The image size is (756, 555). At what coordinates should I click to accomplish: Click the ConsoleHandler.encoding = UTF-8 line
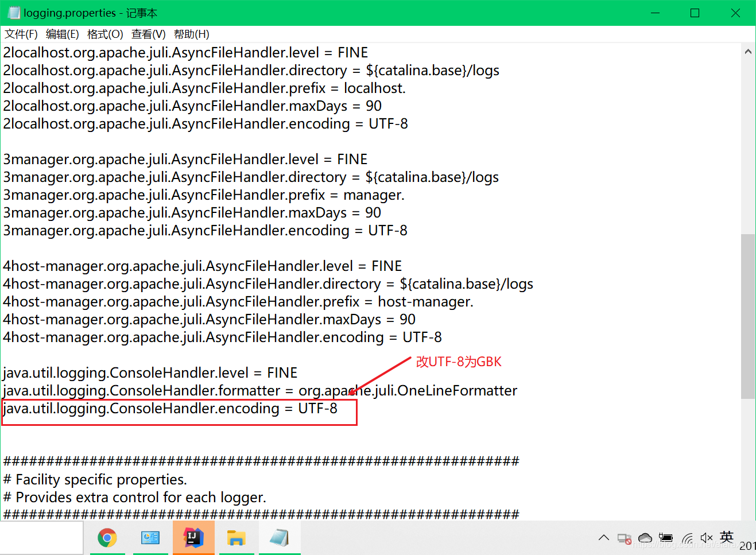170,409
